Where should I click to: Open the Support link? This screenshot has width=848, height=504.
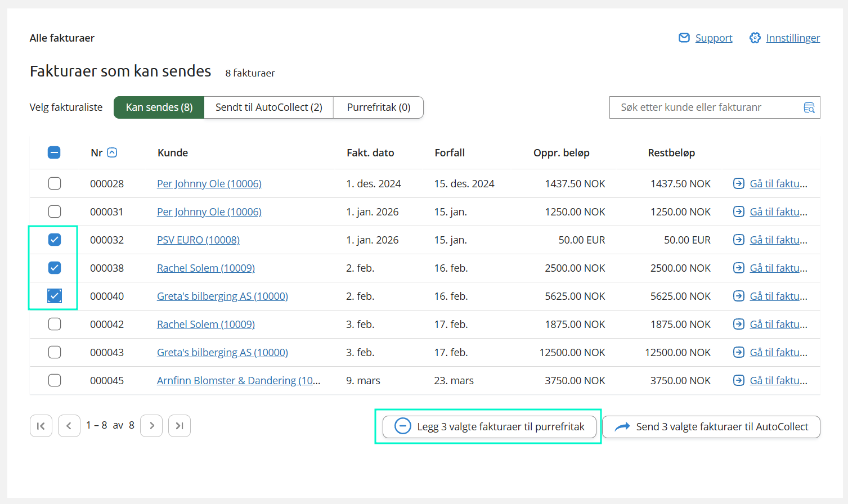click(x=714, y=38)
